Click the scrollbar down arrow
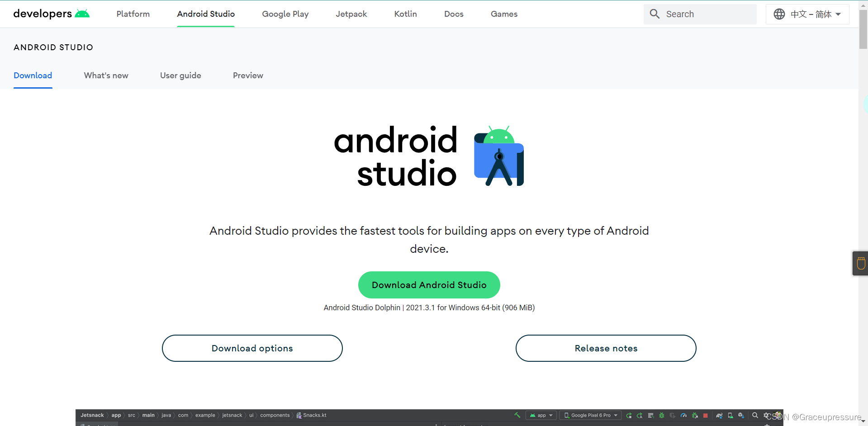 (863, 421)
